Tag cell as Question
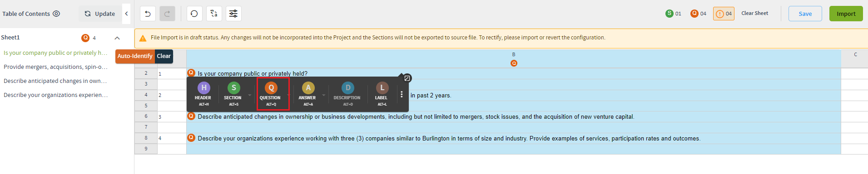 click(271, 94)
